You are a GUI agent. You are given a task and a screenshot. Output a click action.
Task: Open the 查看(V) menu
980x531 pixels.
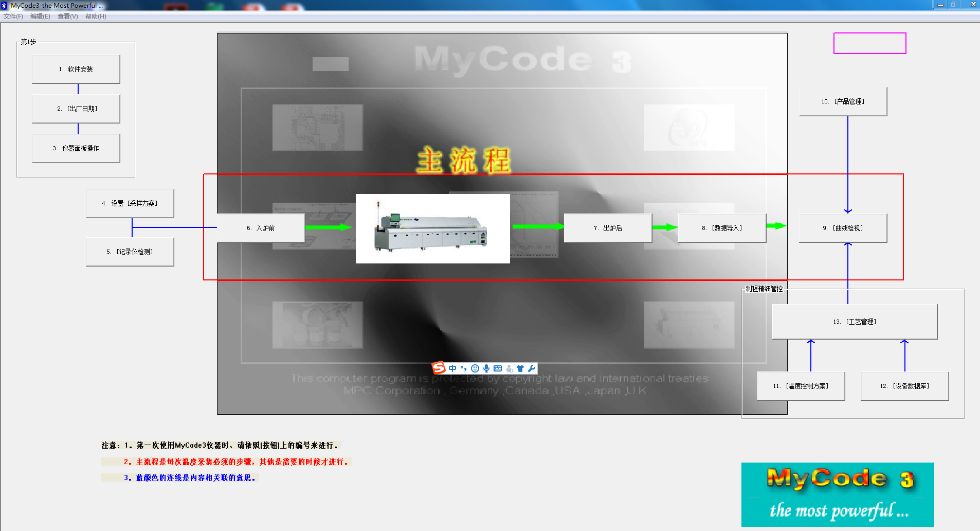click(67, 16)
